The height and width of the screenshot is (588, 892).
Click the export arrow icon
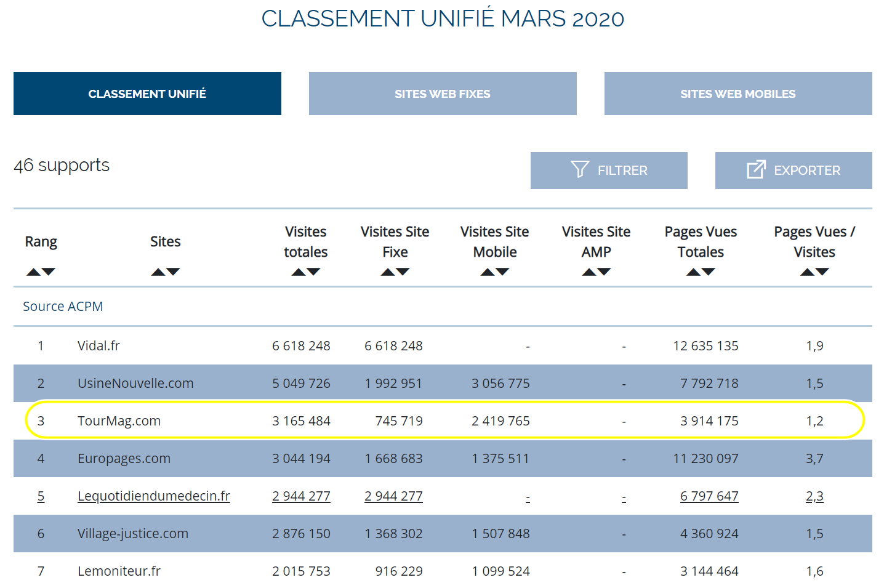coord(756,169)
